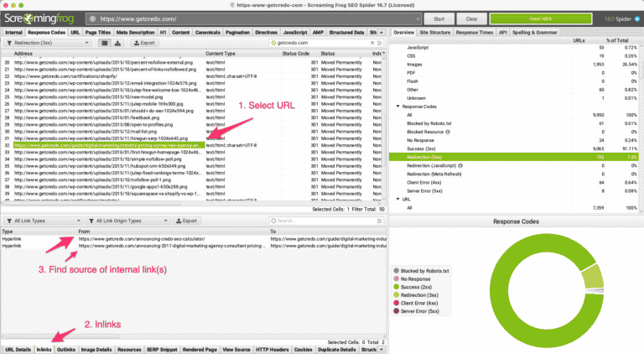Collapse the URL tree section
The height and width of the screenshot is (354, 644).
point(397,199)
